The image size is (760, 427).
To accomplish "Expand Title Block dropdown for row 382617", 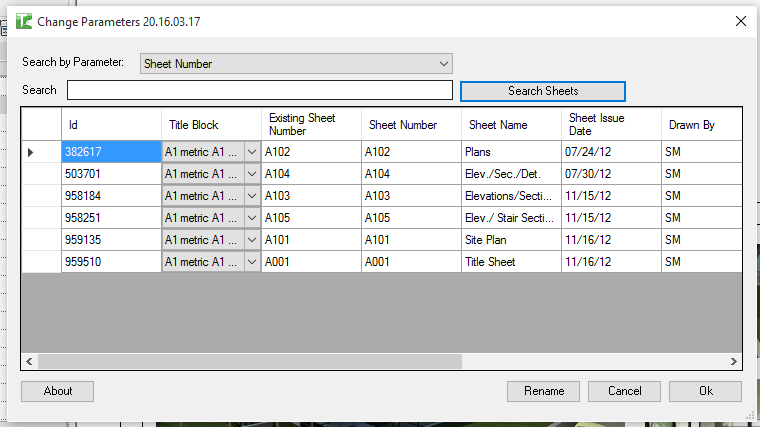I will point(252,152).
